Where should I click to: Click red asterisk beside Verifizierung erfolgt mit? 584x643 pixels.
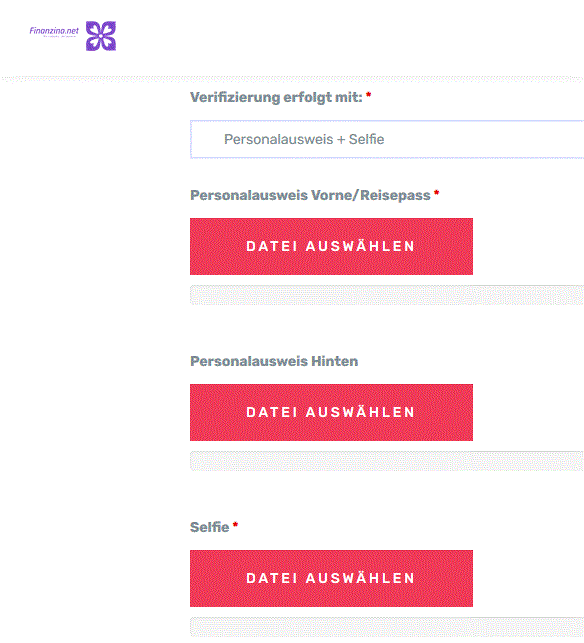pyautogui.click(x=368, y=95)
